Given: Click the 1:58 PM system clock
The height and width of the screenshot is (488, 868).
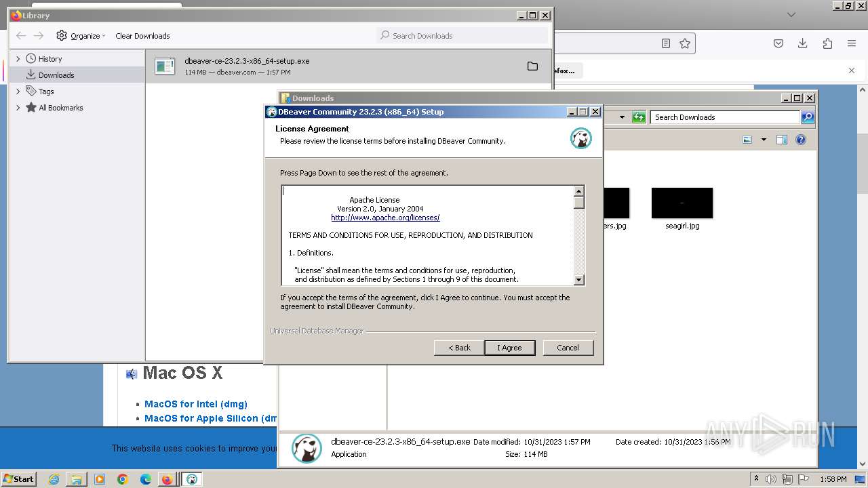Looking at the screenshot, I should [x=833, y=479].
